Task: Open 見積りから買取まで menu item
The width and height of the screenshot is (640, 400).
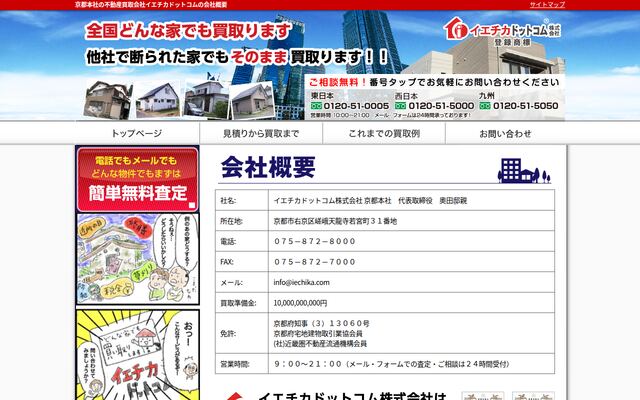Action: (261, 133)
